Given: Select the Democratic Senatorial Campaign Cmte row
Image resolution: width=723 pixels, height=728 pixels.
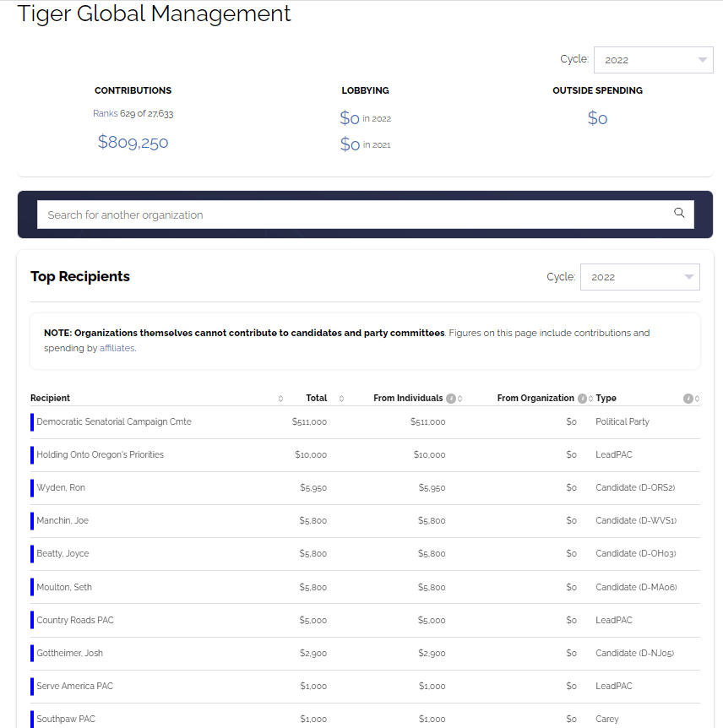Looking at the screenshot, I should (x=114, y=421).
